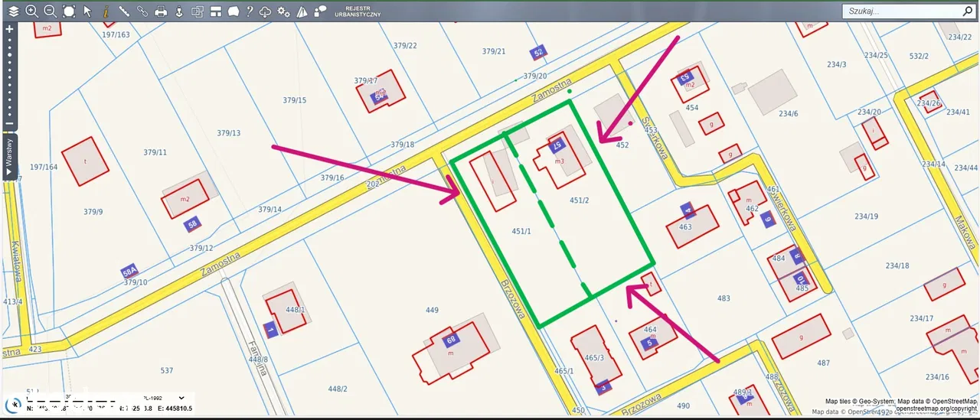This screenshot has height=420, width=980.
Task: Click parcel 451/2 on the map
Action: coord(580,200)
